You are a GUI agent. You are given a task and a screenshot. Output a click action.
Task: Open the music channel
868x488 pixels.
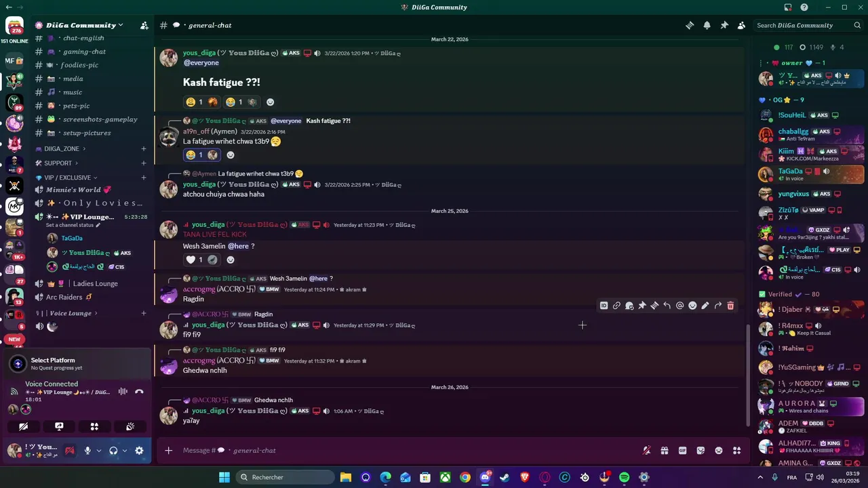click(x=73, y=92)
